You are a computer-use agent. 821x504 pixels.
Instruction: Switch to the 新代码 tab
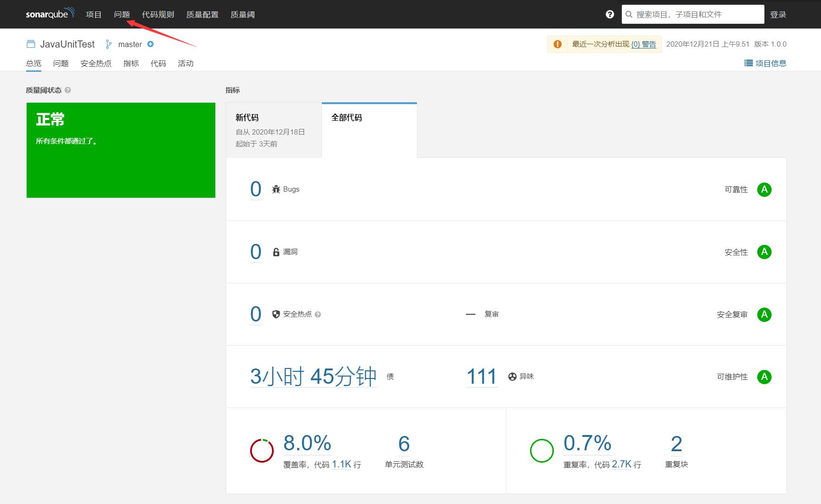coord(274,130)
